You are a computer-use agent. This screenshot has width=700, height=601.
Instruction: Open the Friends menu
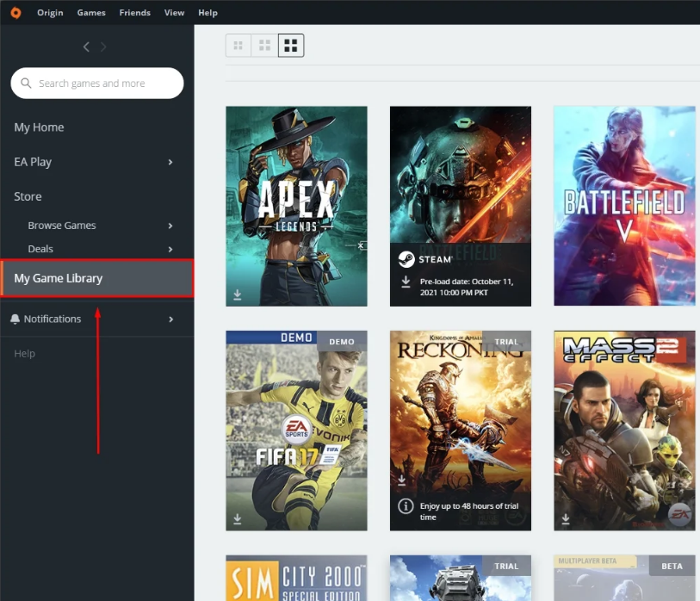pyautogui.click(x=134, y=13)
